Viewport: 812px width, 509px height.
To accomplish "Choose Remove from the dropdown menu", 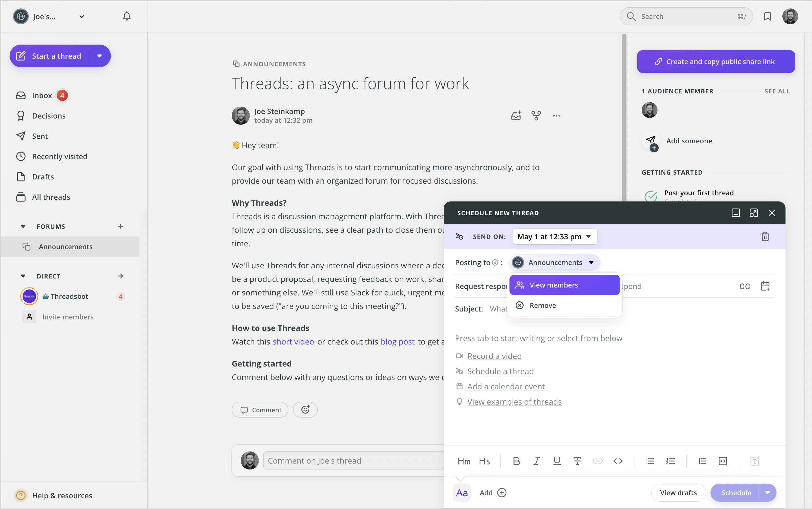I will pos(542,305).
